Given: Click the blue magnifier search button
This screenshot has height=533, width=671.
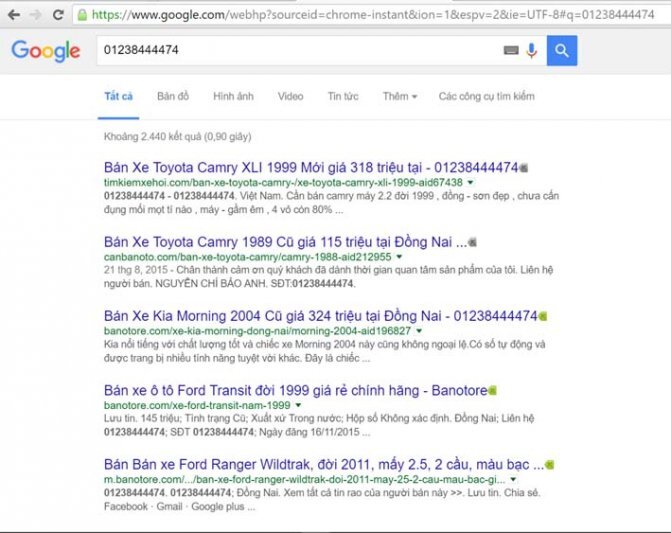Looking at the screenshot, I should pos(562,50).
